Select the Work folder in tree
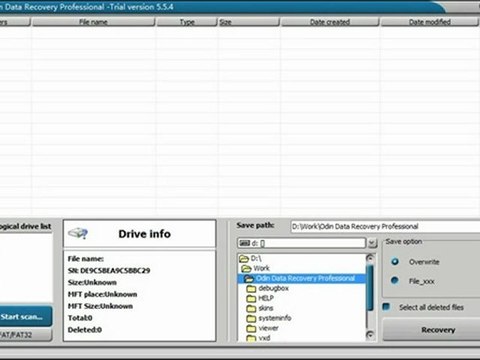 pyautogui.click(x=261, y=268)
